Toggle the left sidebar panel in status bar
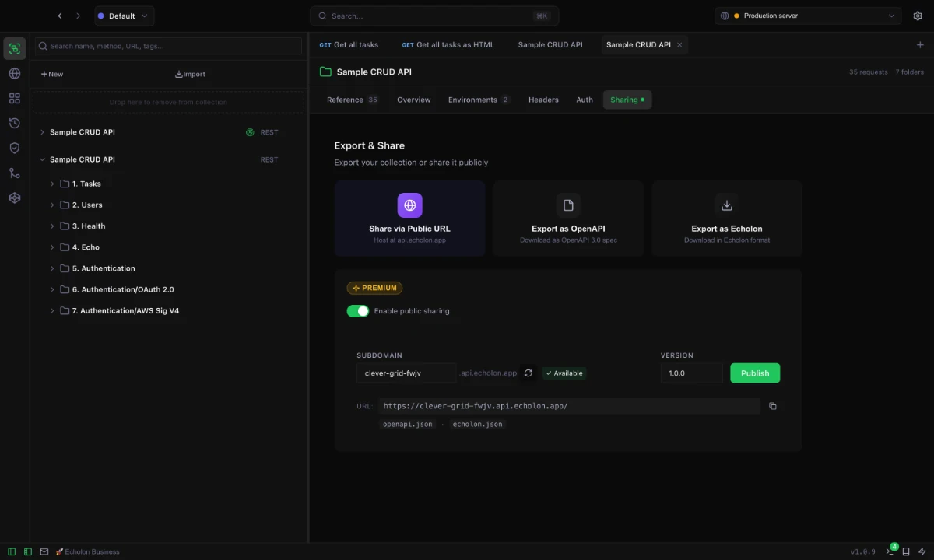This screenshot has height=560, width=934. 12,551
